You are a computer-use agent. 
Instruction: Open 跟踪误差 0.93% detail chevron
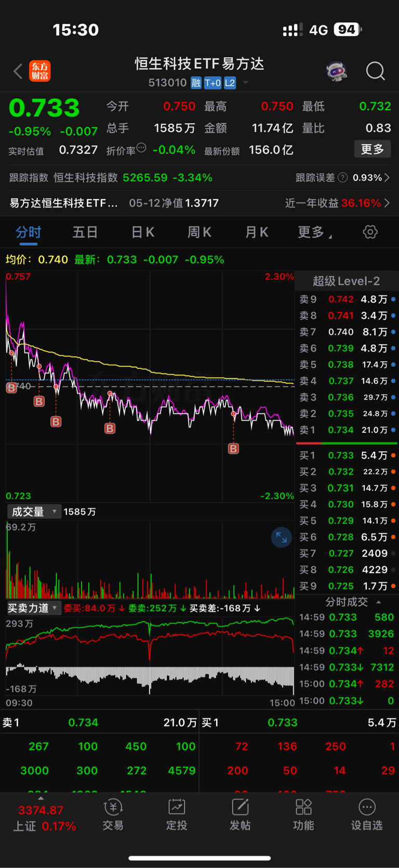coord(387,178)
